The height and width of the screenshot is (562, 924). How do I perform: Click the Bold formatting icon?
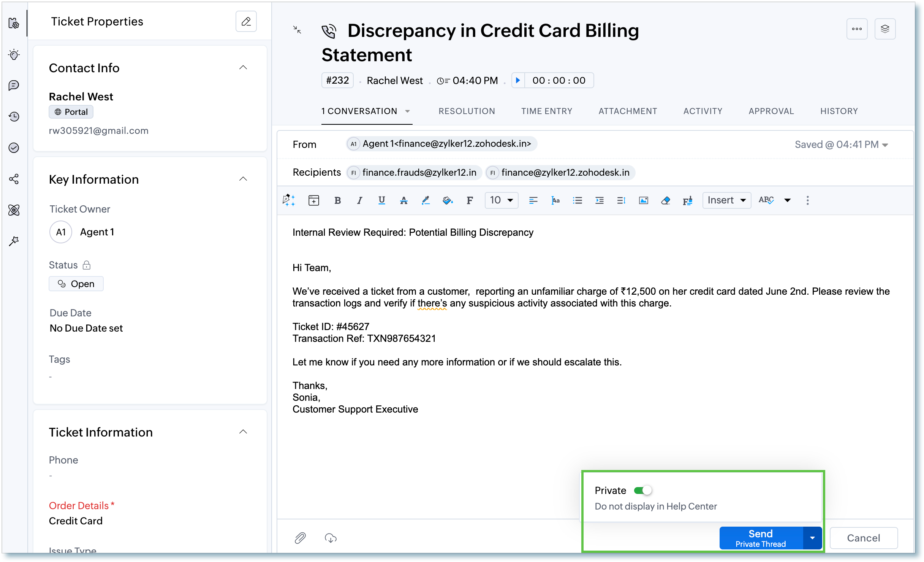tap(337, 200)
